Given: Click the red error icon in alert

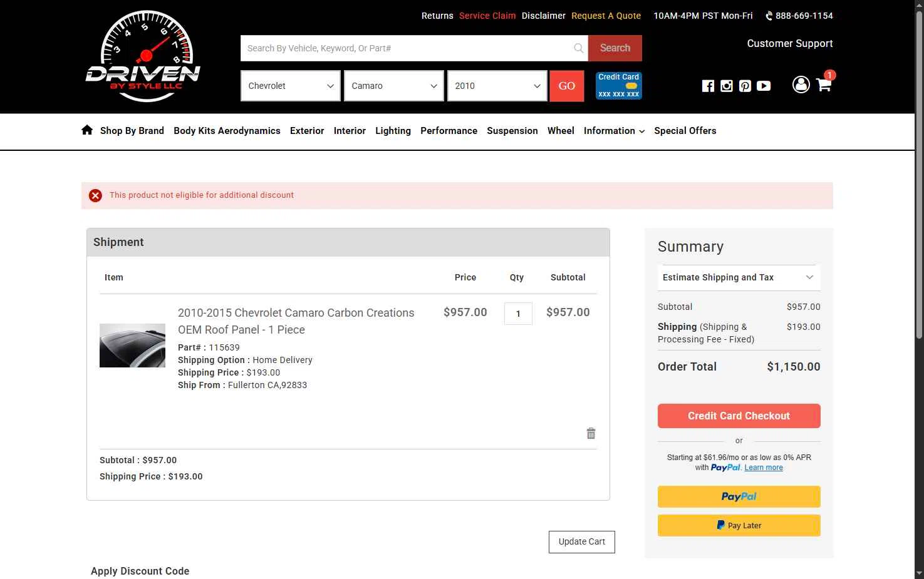Looking at the screenshot, I should [95, 195].
